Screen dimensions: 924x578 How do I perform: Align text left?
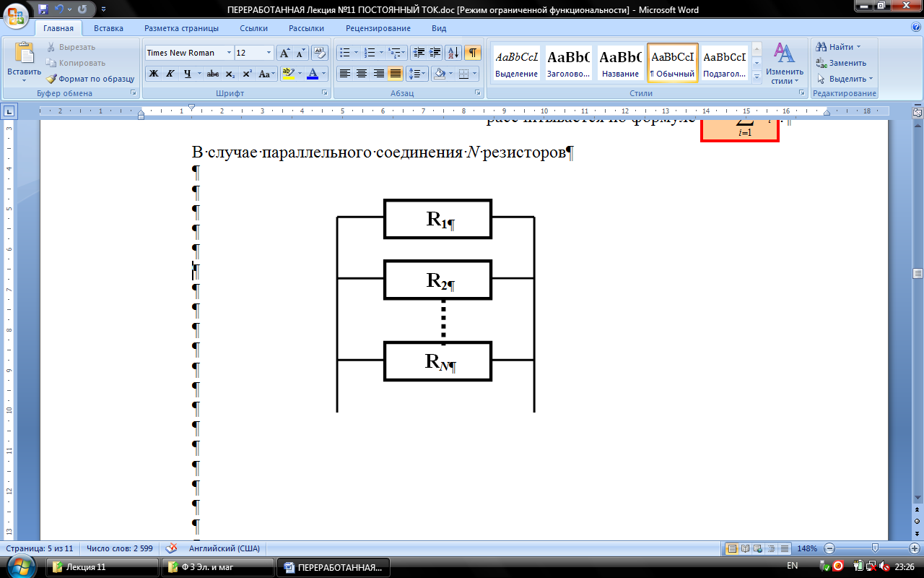click(x=345, y=74)
